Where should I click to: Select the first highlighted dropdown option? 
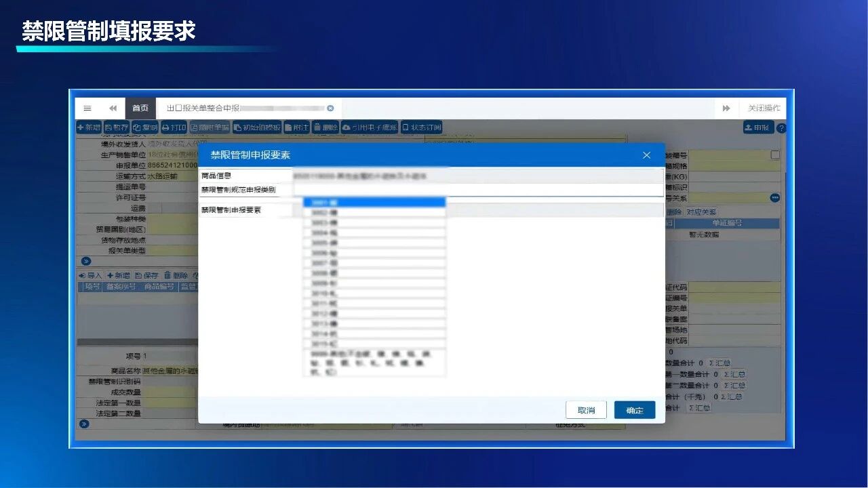point(374,202)
